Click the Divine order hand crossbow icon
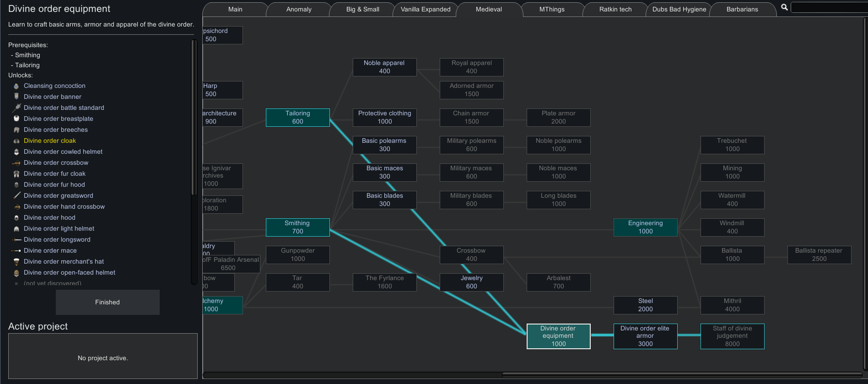The width and height of the screenshot is (868, 384). click(x=16, y=207)
